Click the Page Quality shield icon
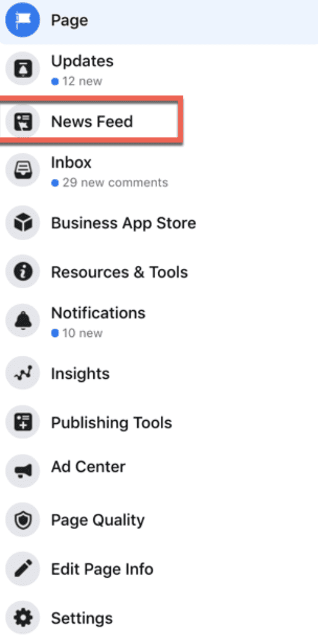This screenshot has width=318, height=644. pyautogui.click(x=23, y=520)
